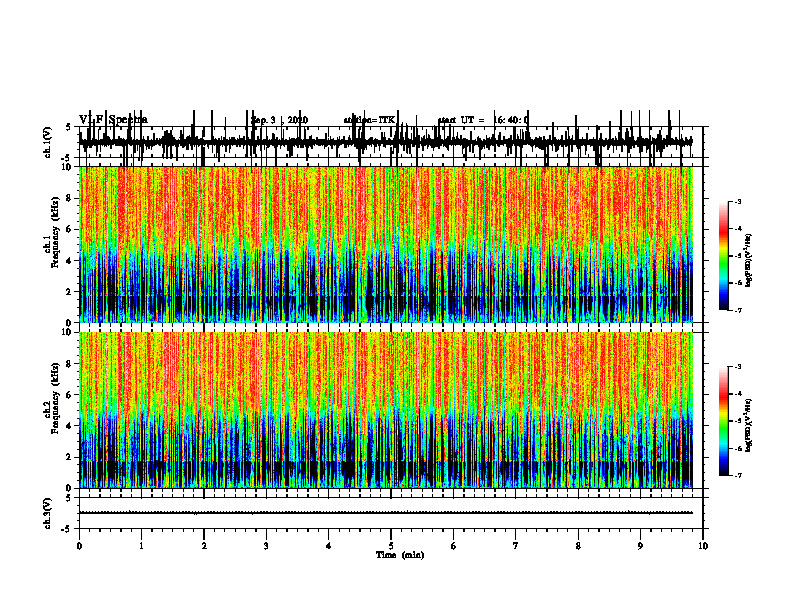The width and height of the screenshot is (792, 612).
Task: Select the 2 kHz tick on ch.1 frequency axis
Action: click(69, 291)
